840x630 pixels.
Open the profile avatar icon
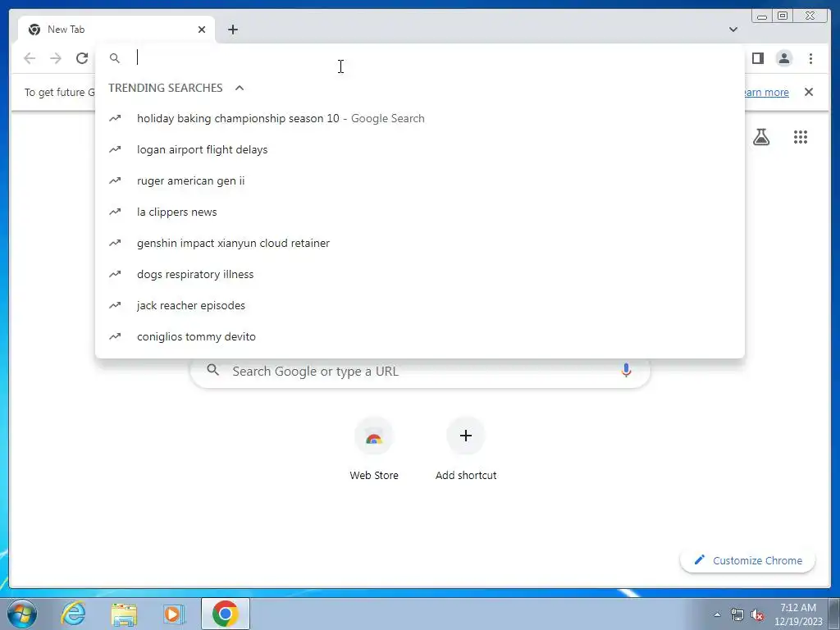(x=784, y=58)
